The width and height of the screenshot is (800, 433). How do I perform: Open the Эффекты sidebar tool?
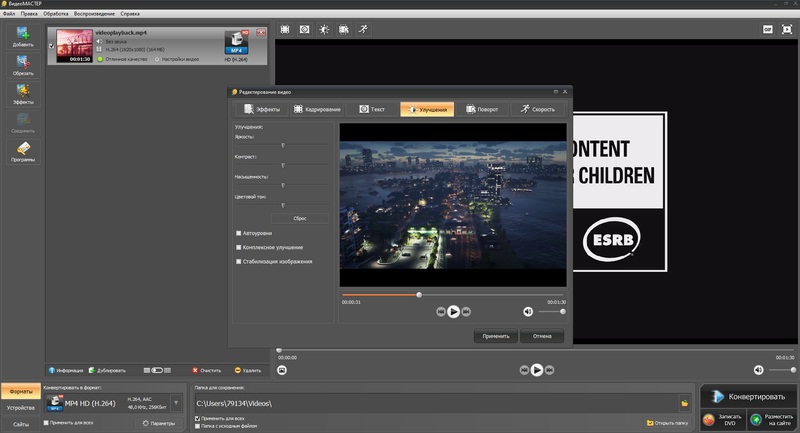click(23, 94)
